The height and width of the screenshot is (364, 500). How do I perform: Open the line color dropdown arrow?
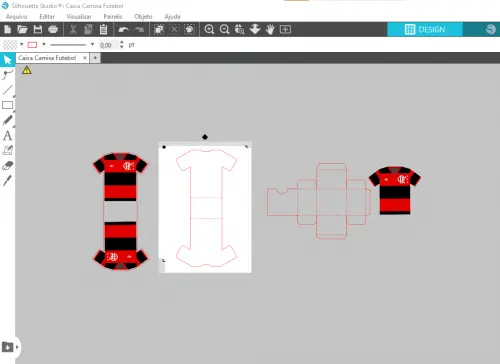[44, 44]
